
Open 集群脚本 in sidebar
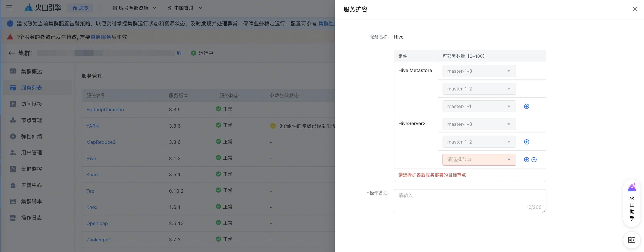(x=38, y=201)
